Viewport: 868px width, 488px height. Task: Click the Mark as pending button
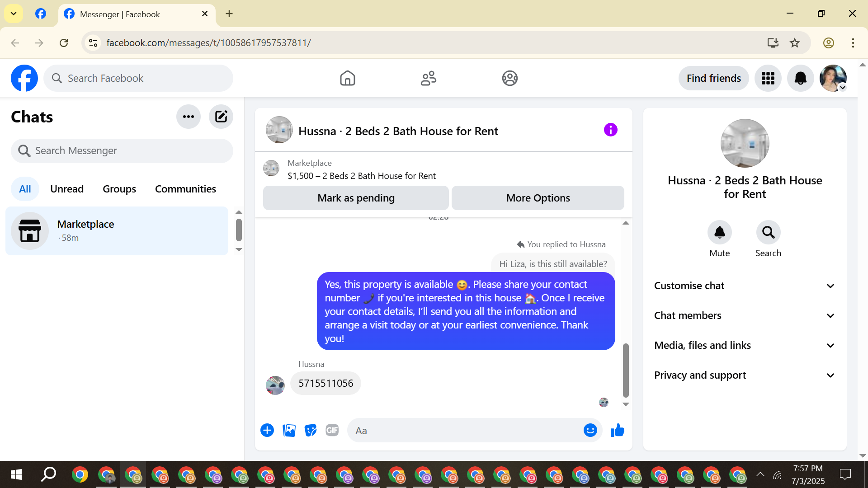point(356,198)
